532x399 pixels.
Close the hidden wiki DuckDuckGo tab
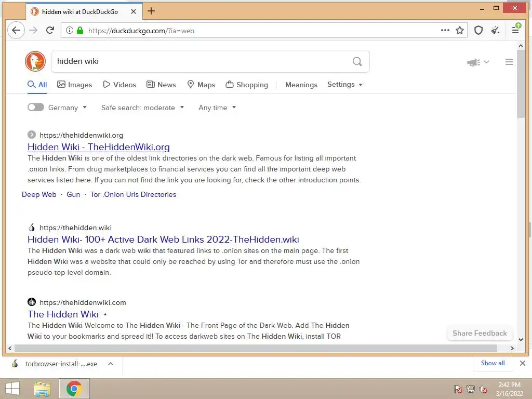click(134, 11)
